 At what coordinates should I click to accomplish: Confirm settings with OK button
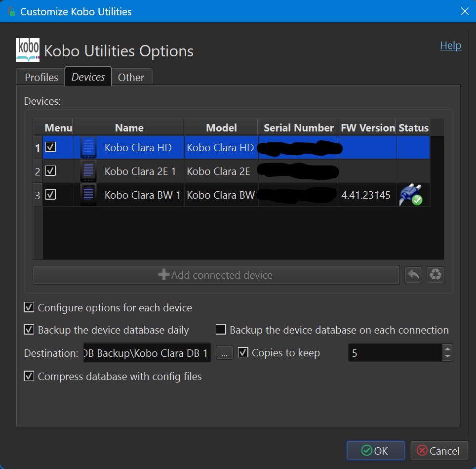click(x=376, y=451)
